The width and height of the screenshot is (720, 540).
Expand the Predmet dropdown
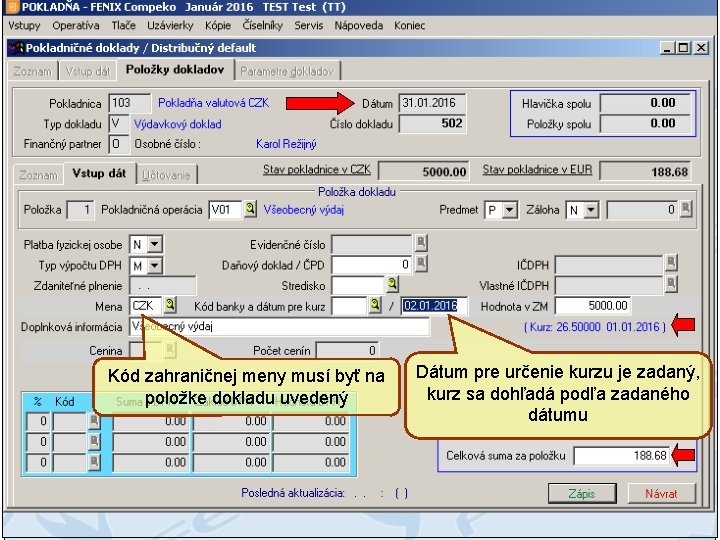[509, 210]
